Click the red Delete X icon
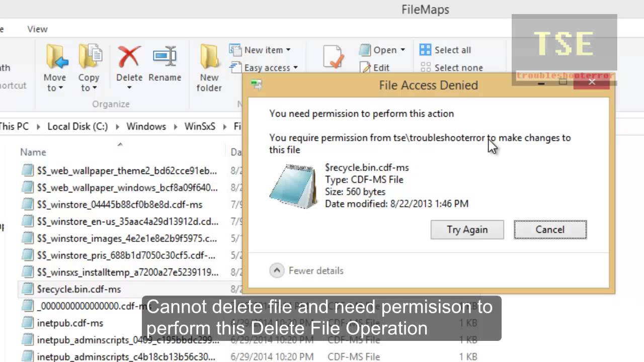 (x=129, y=57)
